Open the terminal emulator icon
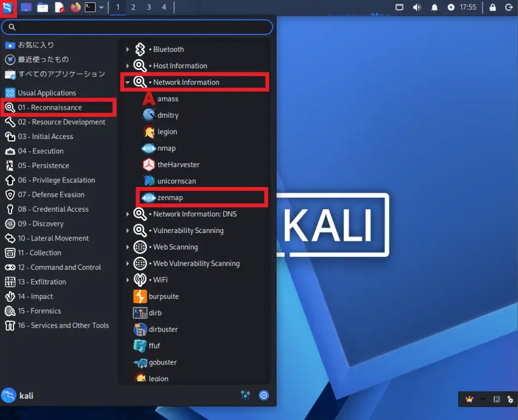The height and width of the screenshot is (420, 518). [x=90, y=7]
